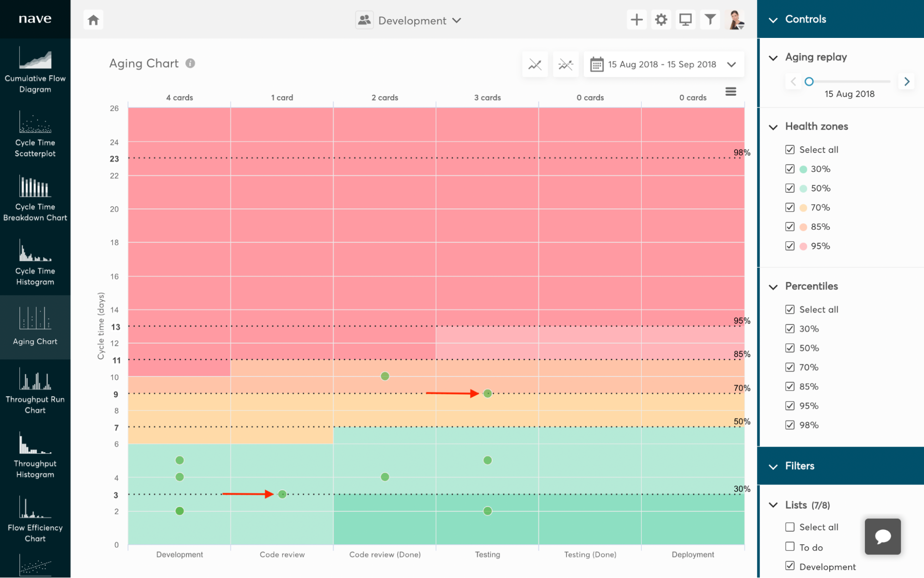Expand the date range dropdown
The width and height of the screenshot is (924, 578).
coord(731,64)
